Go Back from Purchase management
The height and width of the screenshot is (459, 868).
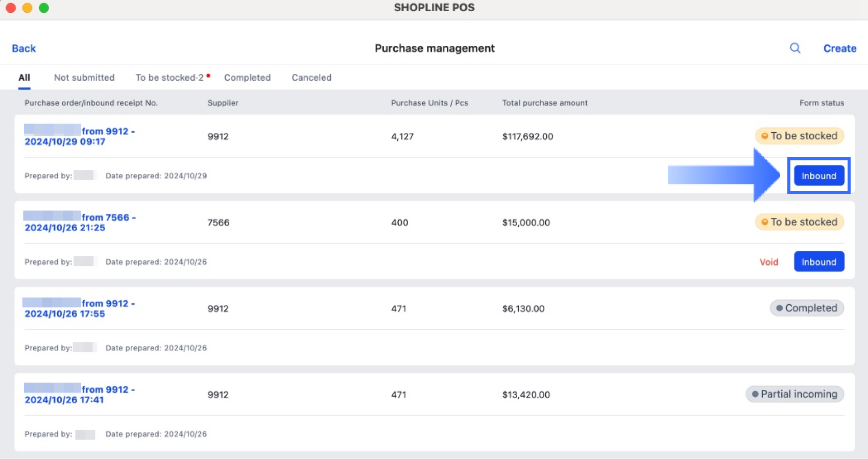[24, 49]
